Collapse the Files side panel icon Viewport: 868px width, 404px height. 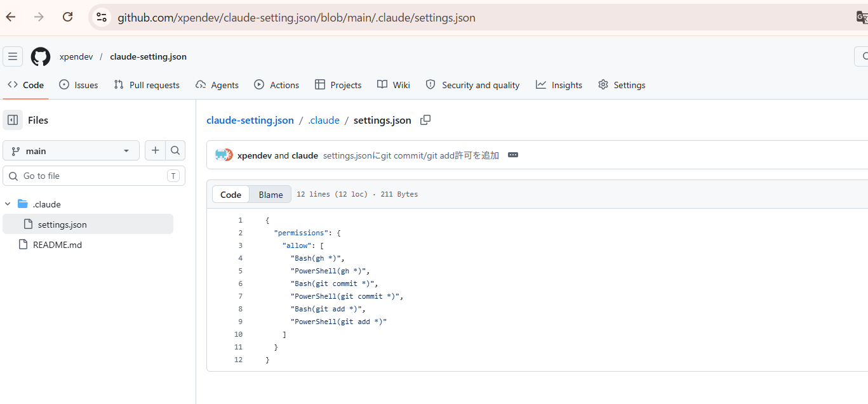click(x=13, y=120)
